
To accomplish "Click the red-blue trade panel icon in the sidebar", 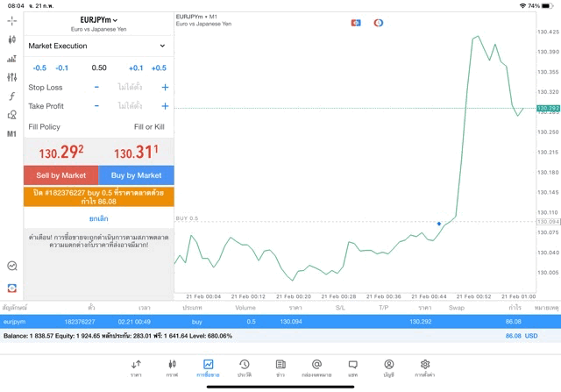I will point(12,289).
